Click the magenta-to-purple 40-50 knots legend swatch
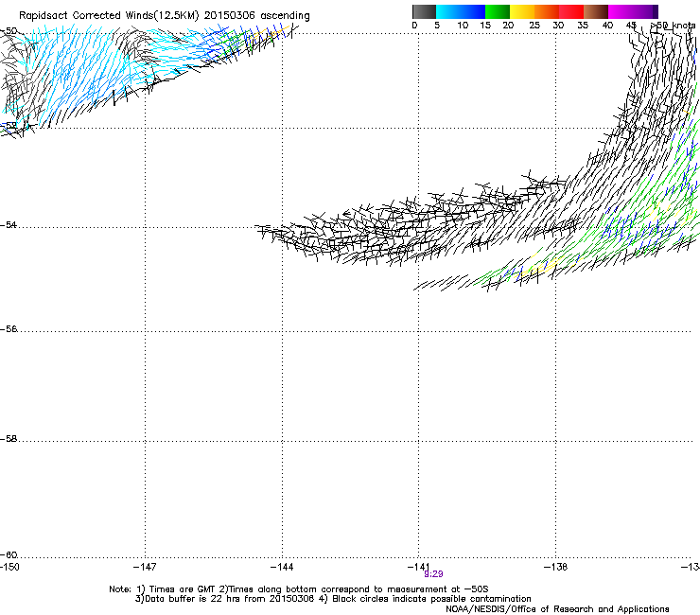The image size is (700, 615). pyautogui.click(x=633, y=11)
